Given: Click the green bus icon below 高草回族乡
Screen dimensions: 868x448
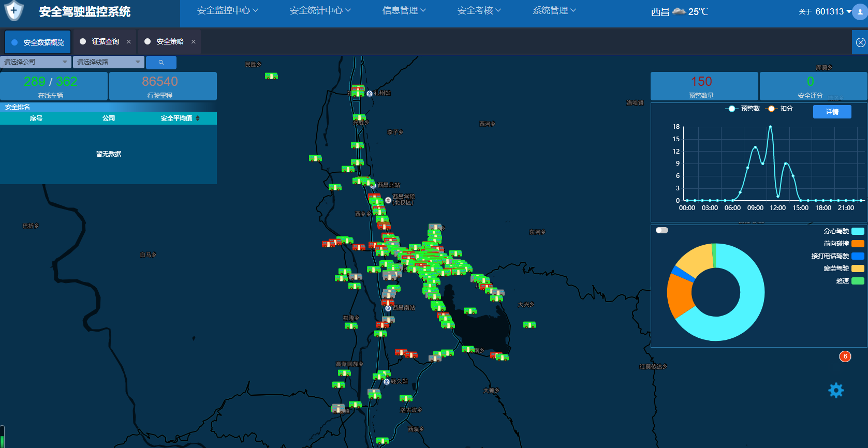Looking at the screenshot, I should click(x=344, y=373).
